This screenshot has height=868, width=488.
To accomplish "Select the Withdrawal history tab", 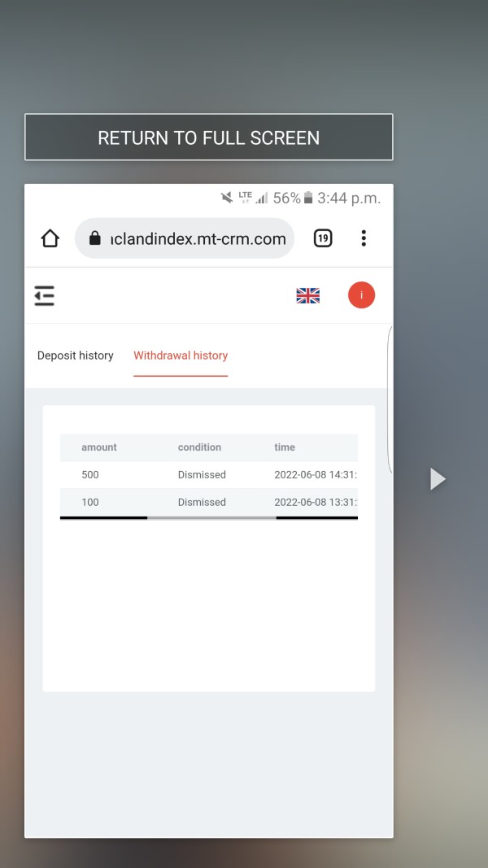I will pyautogui.click(x=181, y=355).
